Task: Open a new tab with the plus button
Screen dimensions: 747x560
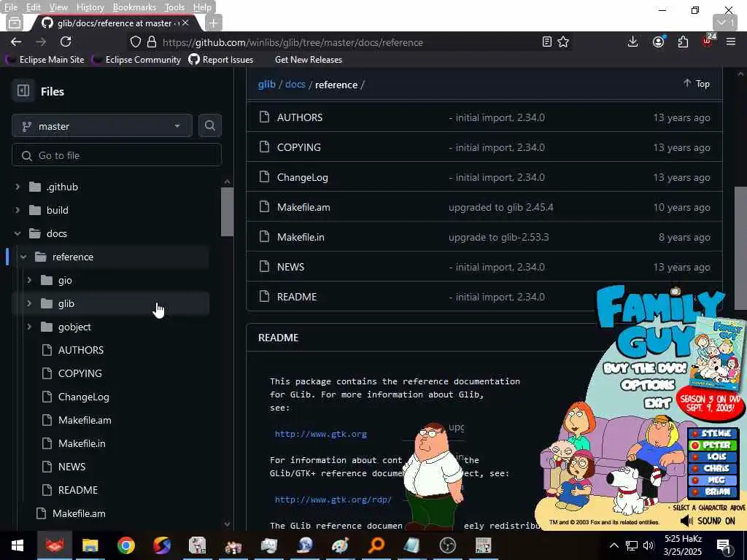Action: (x=214, y=23)
